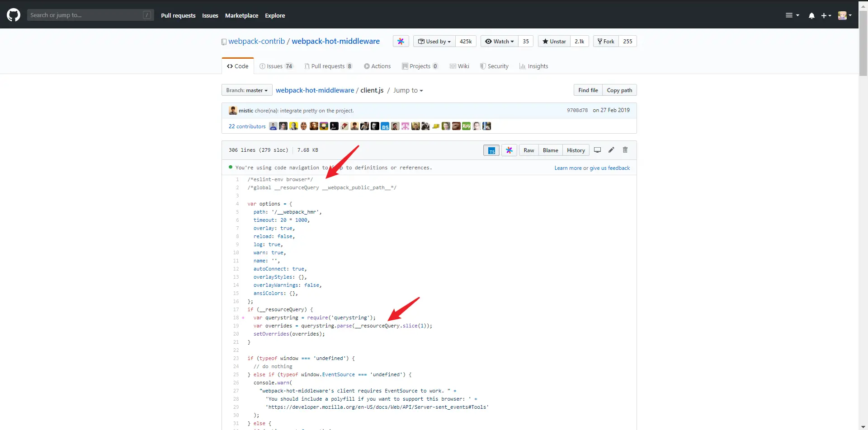This screenshot has height=430, width=868.
Task: Open the give us feedback link
Action: coord(609,168)
